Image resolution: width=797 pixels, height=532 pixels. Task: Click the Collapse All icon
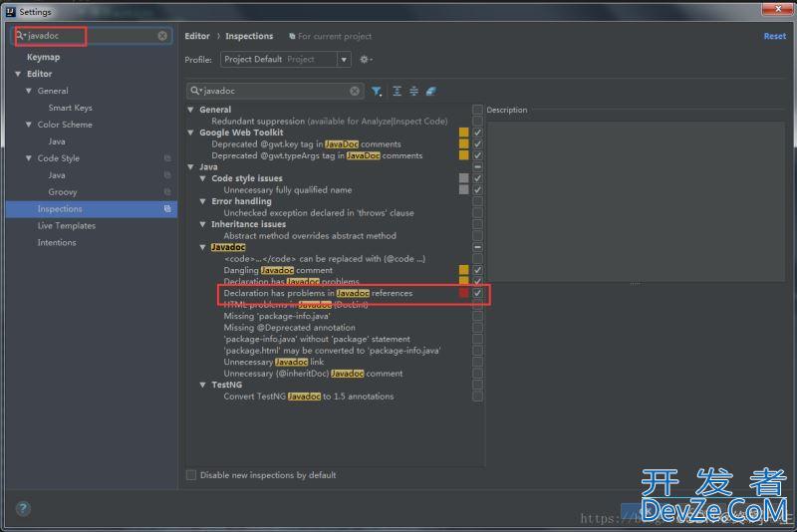pos(413,91)
